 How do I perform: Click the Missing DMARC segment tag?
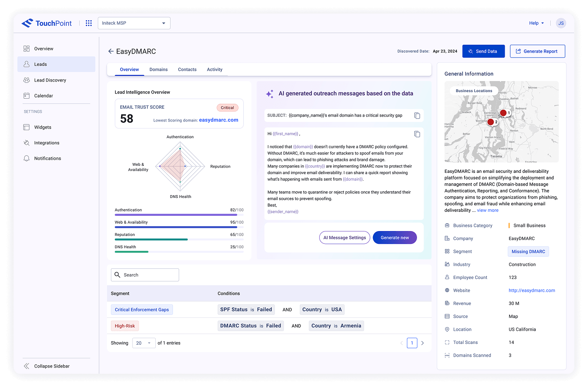(528, 252)
